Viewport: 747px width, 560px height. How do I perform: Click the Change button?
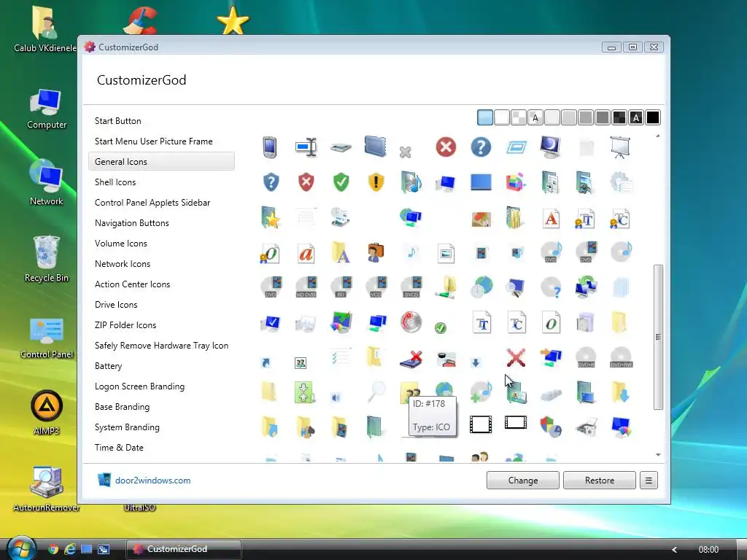[x=522, y=481]
